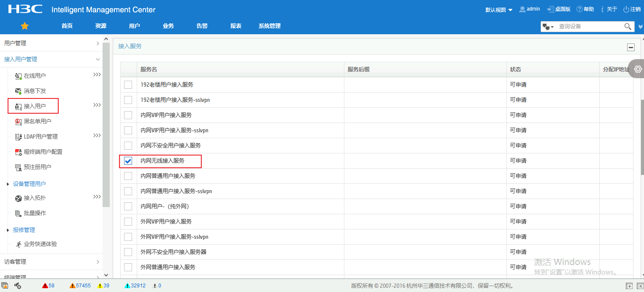Expand the 访客管理 sidebar section
644x292 pixels.
click(x=51, y=262)
